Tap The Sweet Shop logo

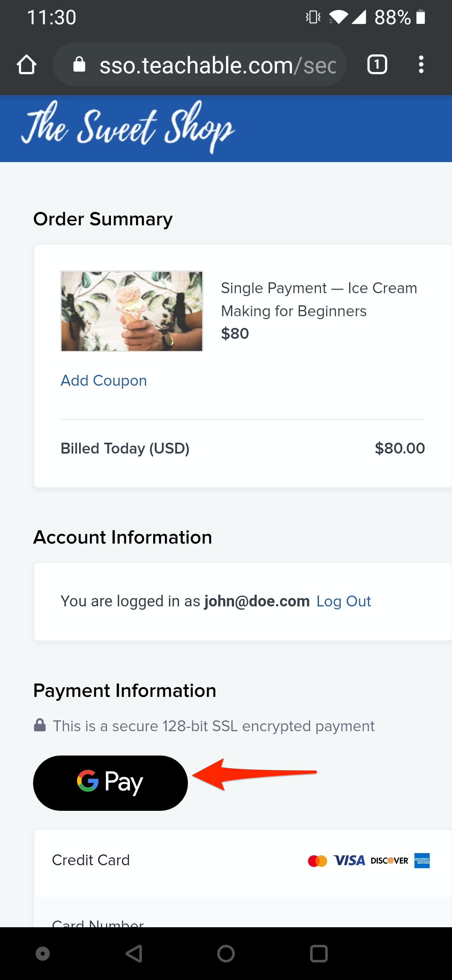[x=128, y=127]
